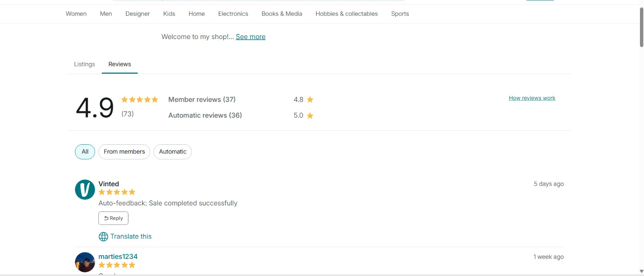Click the 5.0 automatic rating star
The width and height of the screenshot is (644, 276).
coord(310,116)
